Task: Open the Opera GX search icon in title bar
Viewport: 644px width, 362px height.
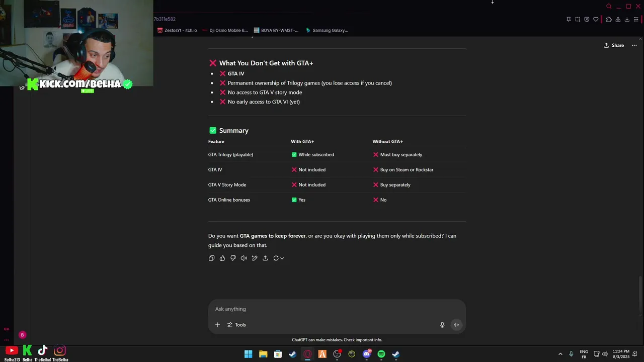Action: [609, 7]
